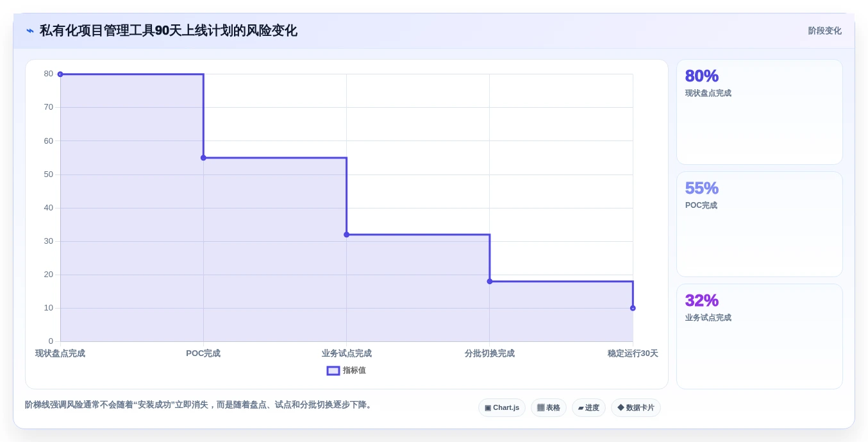The width and height of the screenshot is (868, 442).
Task: Click the chart title 私有化项目管理工具90天上线计划的风险变化
Action: click(x=169, y=31)
